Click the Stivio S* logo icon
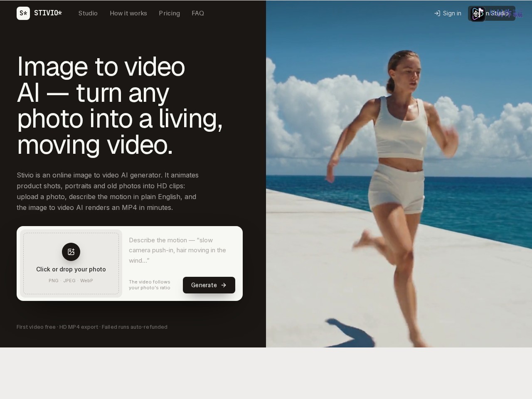 pos(23,13)
